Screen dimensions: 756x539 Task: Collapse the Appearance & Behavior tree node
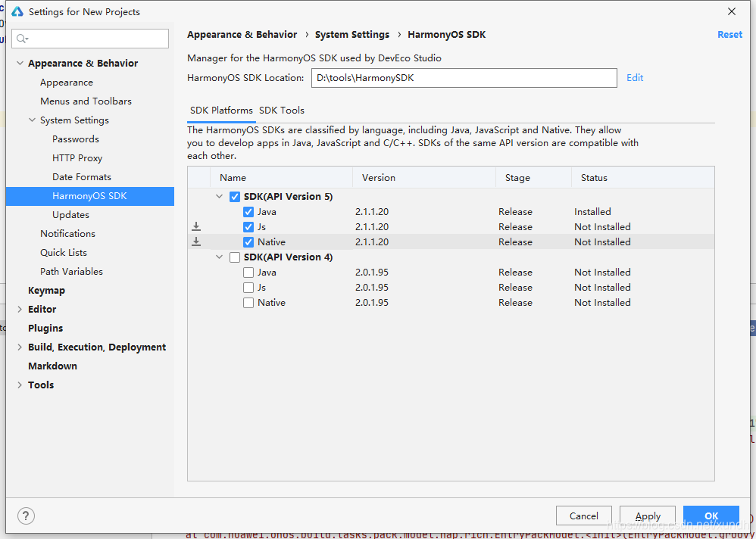[x=20, y=63]
